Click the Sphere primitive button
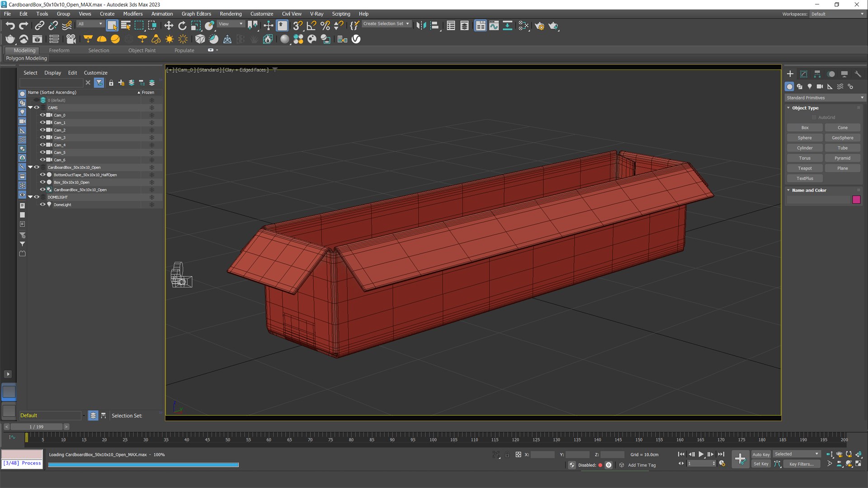 pos(805,138)
